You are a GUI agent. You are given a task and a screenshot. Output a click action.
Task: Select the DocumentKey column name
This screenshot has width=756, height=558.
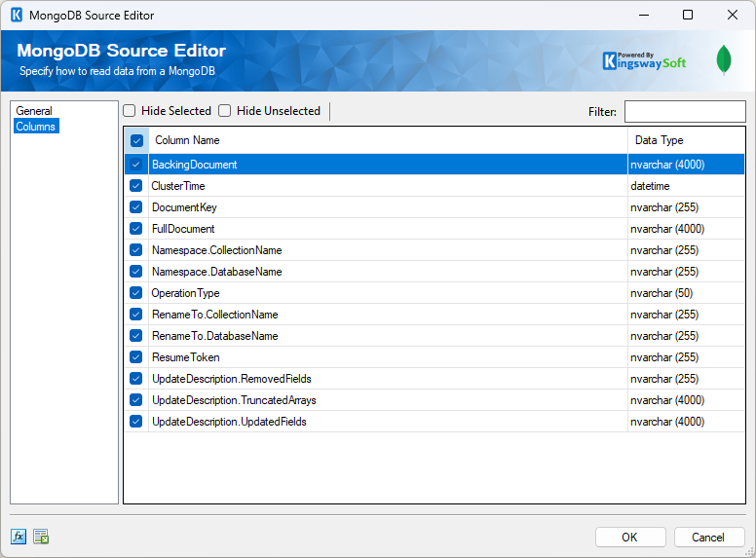(184, 207)
